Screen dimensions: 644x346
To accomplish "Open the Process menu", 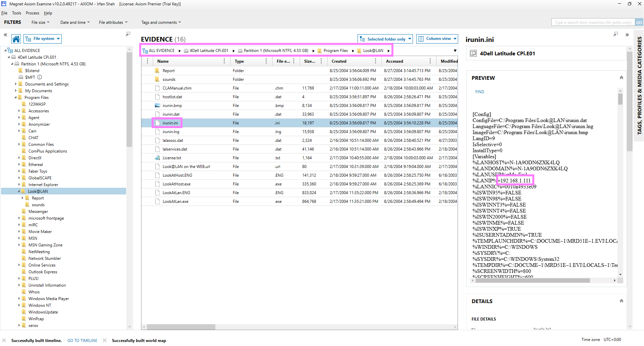I will (x=33, y=13).
